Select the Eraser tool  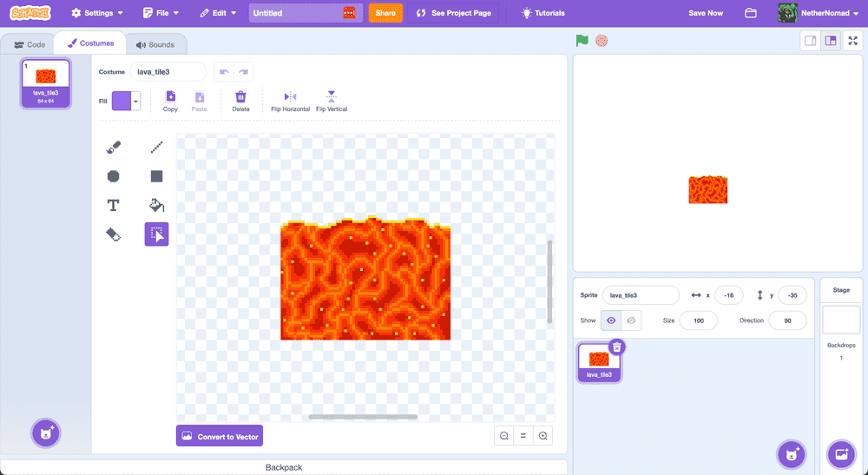click(x=113, y=234)
